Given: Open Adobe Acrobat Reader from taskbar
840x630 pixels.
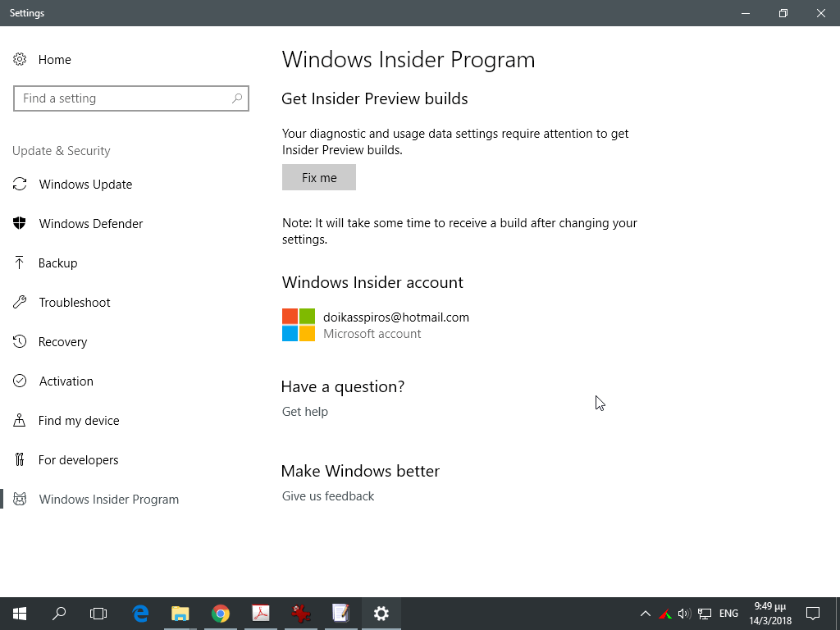Looking at the screenshot, I should click(x=261, y=614).
